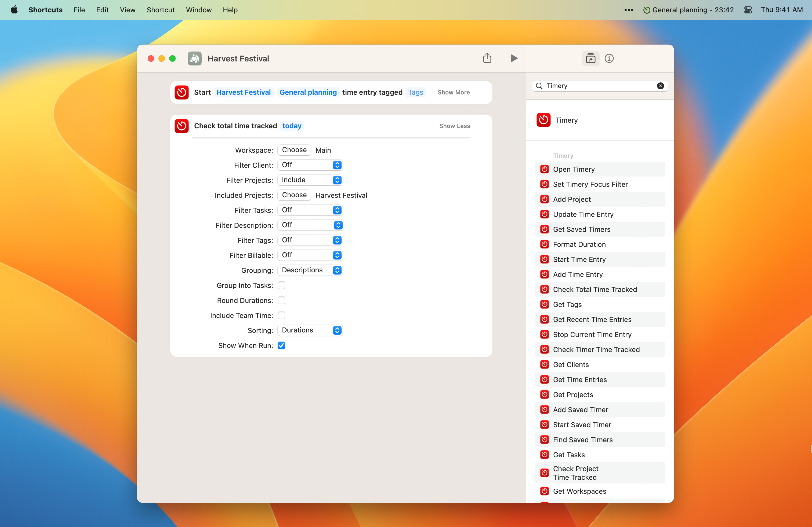Add Get Time Entries action
The image size is (812, 527).
pyautogui.click(x=600, y=379)
